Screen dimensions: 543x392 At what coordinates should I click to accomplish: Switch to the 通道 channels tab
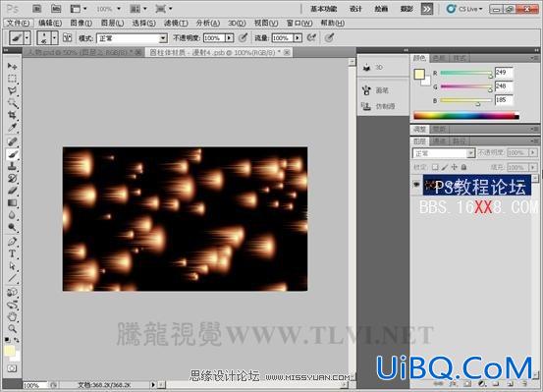point(440,141)
